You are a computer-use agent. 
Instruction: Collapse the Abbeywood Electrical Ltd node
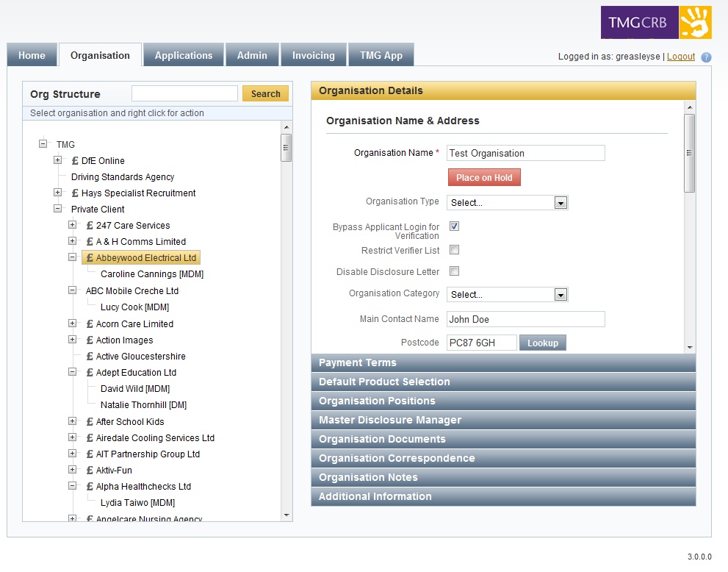point(73,257)
